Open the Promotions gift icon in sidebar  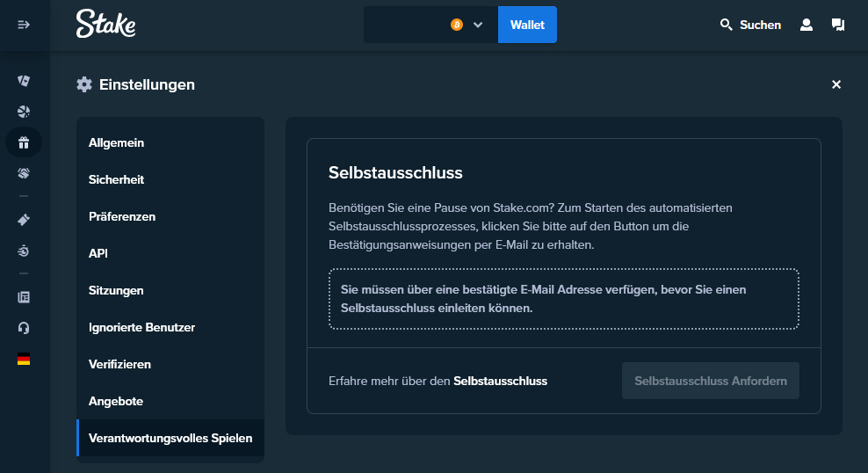coord(23,143)
